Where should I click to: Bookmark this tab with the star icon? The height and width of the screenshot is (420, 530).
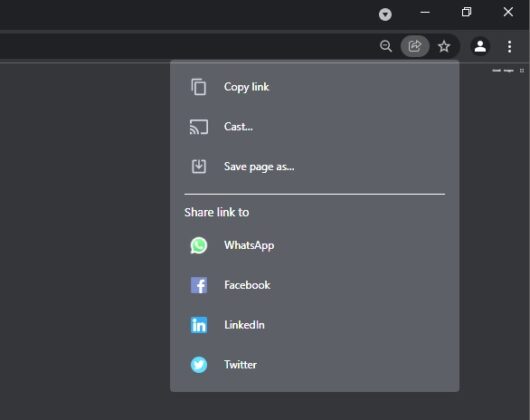(444, 46)
